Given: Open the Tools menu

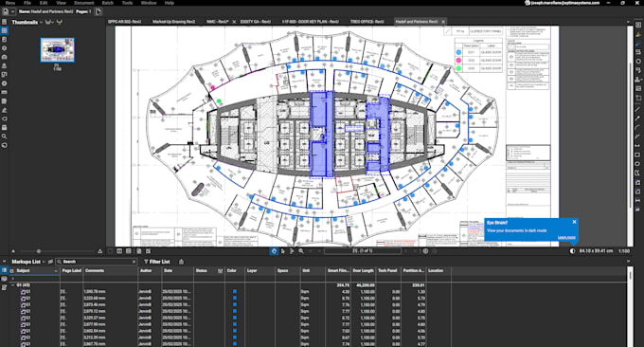Looking at the screenshot, I should (x=127, y=3).
